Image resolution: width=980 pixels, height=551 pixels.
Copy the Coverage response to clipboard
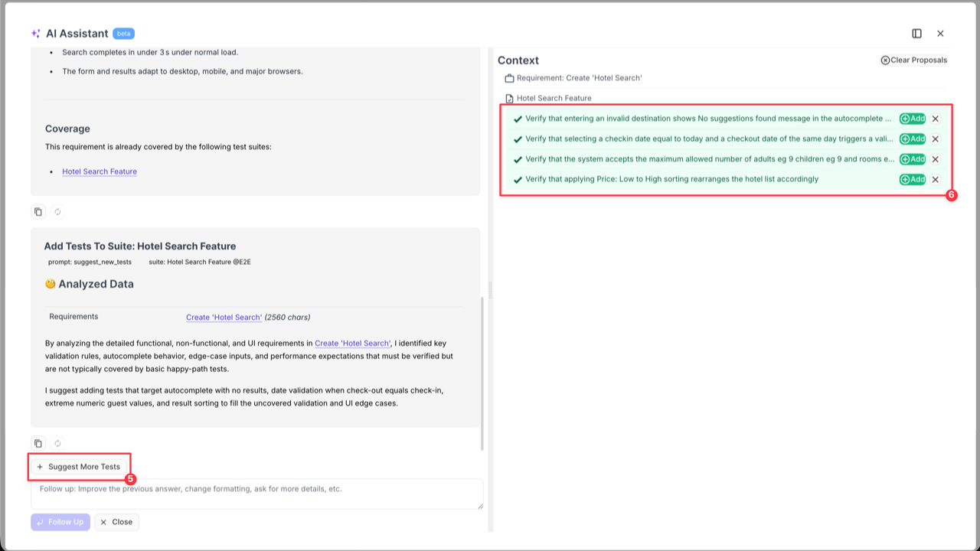coord(38,211)
